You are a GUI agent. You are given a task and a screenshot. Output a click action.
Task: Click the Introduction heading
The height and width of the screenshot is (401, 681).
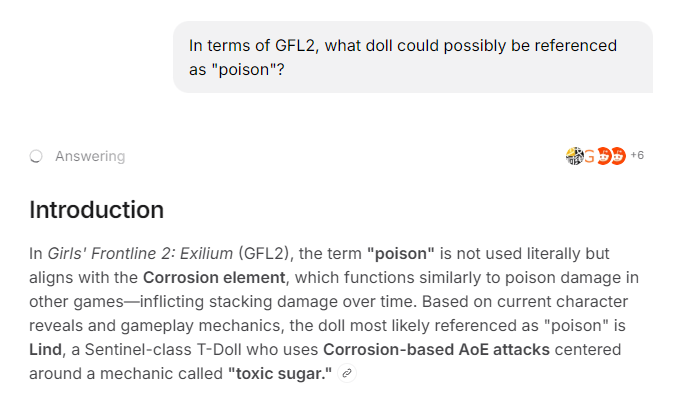click(96, 210)
